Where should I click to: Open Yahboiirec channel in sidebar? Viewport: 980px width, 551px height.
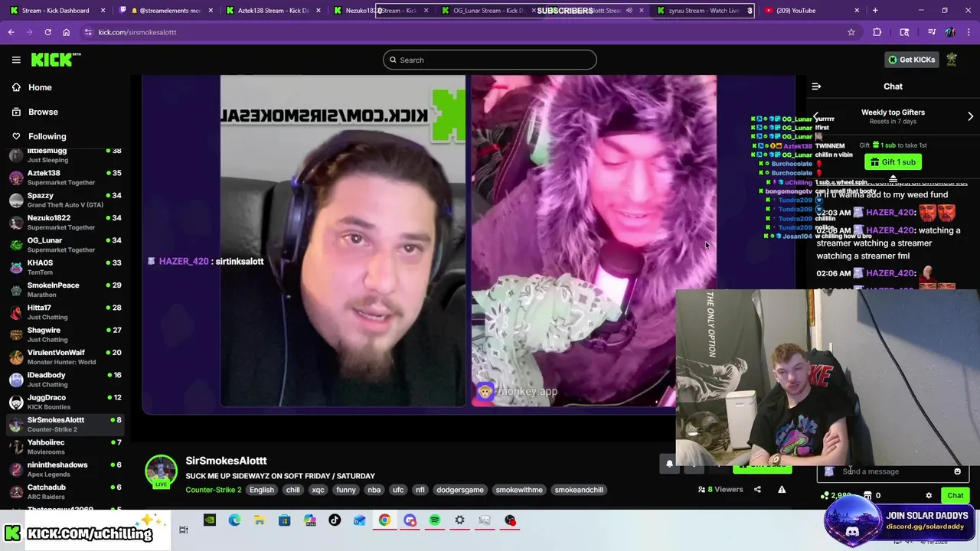pyautogui.click(x=65, y=447)
